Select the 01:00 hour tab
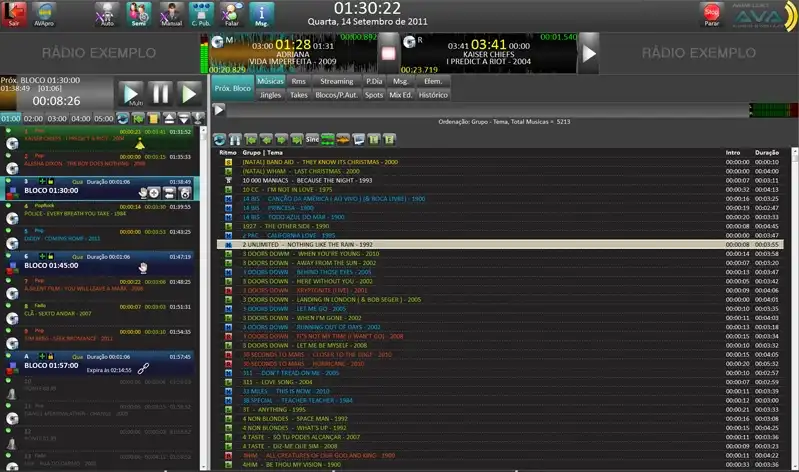 [11, 119]
